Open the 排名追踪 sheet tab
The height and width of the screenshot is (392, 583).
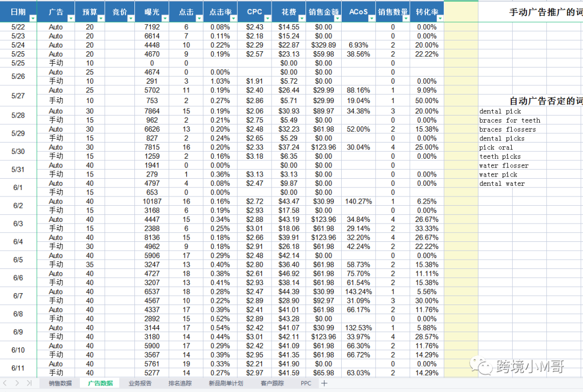click(x=180, y=383)
